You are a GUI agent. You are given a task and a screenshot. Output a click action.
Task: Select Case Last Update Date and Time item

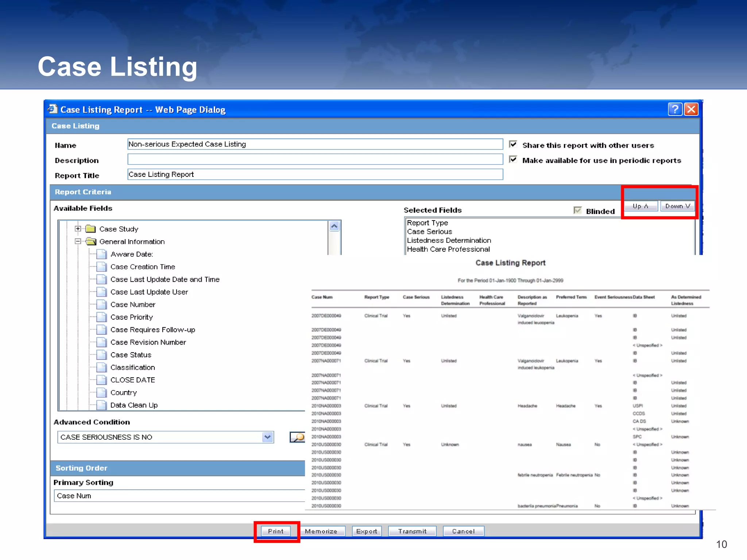pyautogui.click(x=165, y=279)
